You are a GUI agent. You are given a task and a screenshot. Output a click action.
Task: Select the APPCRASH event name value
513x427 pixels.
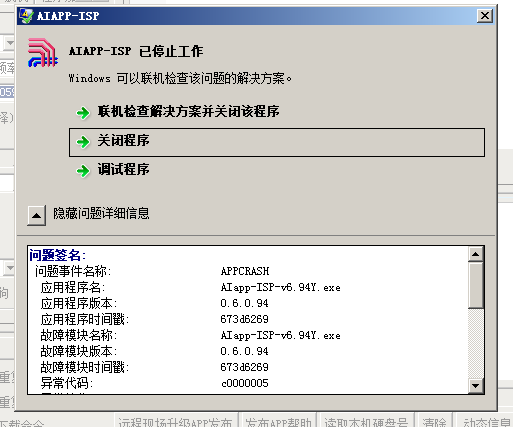[x=245, y=271]
